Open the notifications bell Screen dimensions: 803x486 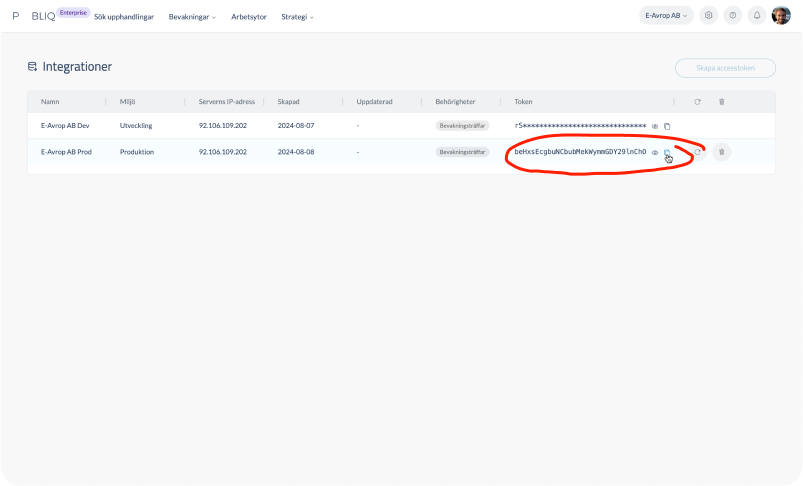coord(756,16)
